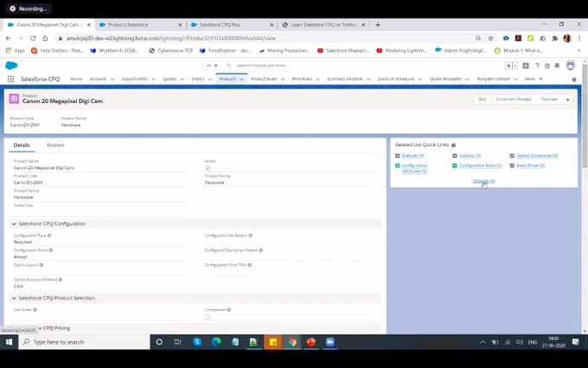This screenshot has height=368, width=588.
Task: Click the Sort Order help icon
Action: (35, 310)
